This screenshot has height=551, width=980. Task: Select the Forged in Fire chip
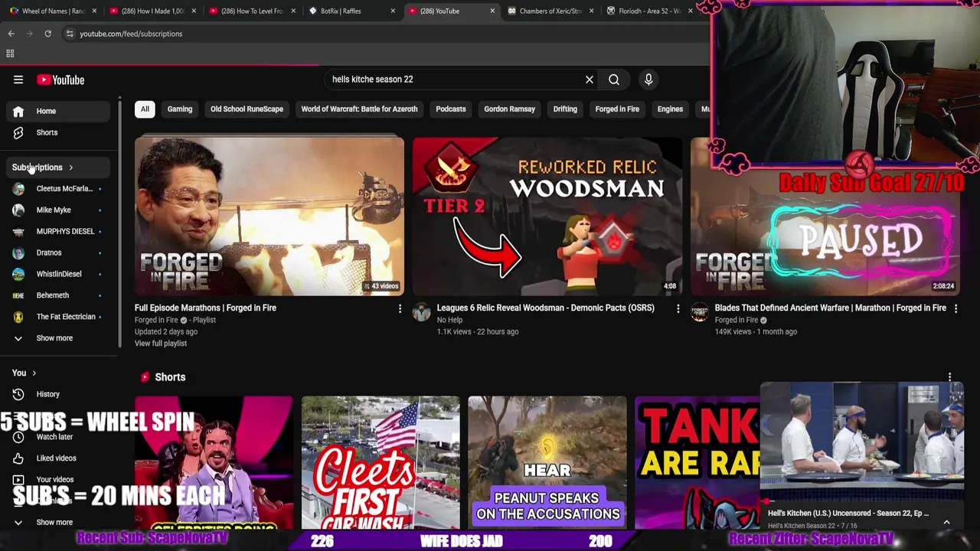[617, 109]
